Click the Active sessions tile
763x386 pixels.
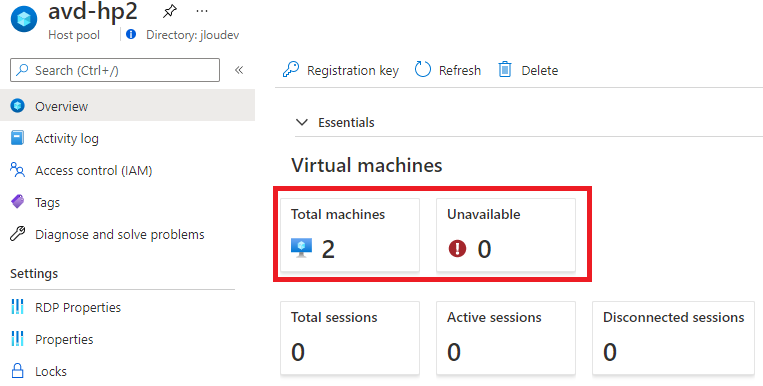(506, 338)
